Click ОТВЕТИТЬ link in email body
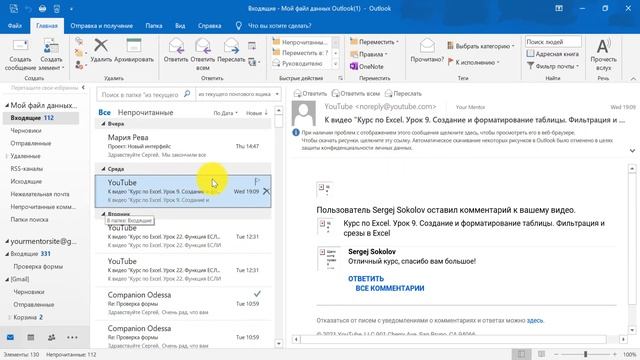The height and width of the screenshot is (360, 640). click(x=366, y=278)
